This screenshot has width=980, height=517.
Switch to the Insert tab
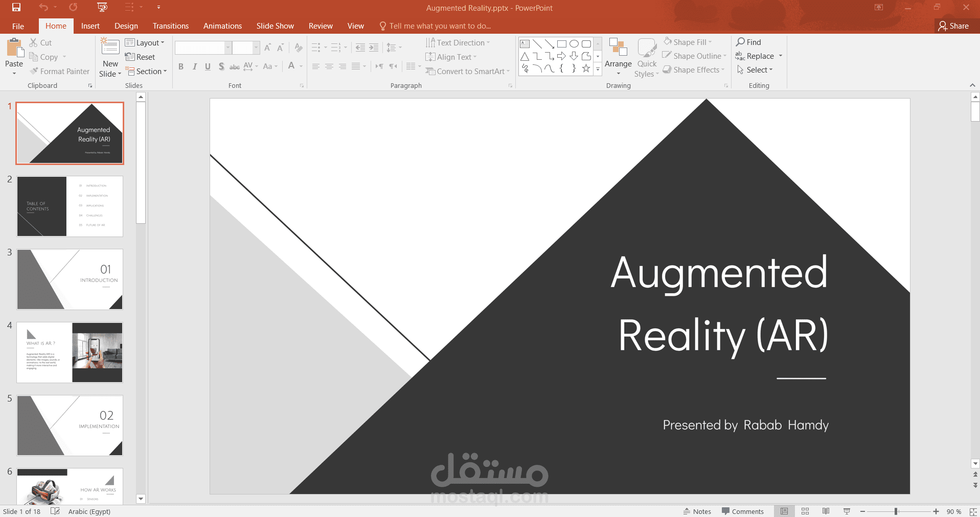click(x=90, y=26)
